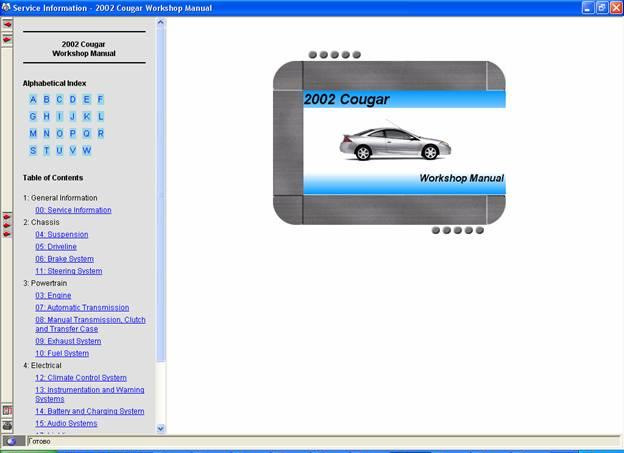Click the app icon in the title bar
Image resolution: width=624 pixels, height=453 pixels.
tap(6, 8)
